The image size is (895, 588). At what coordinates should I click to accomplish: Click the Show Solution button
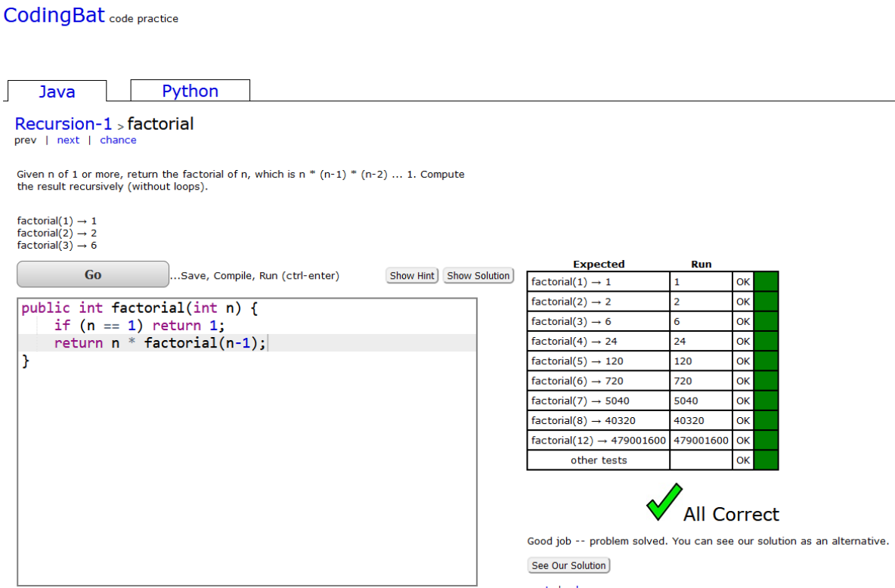pyautogui.click(x=478, y=276)
